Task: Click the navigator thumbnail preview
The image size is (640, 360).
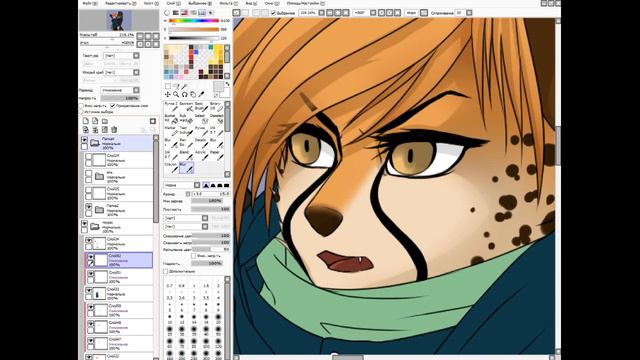Action: [x=119, y=20]
